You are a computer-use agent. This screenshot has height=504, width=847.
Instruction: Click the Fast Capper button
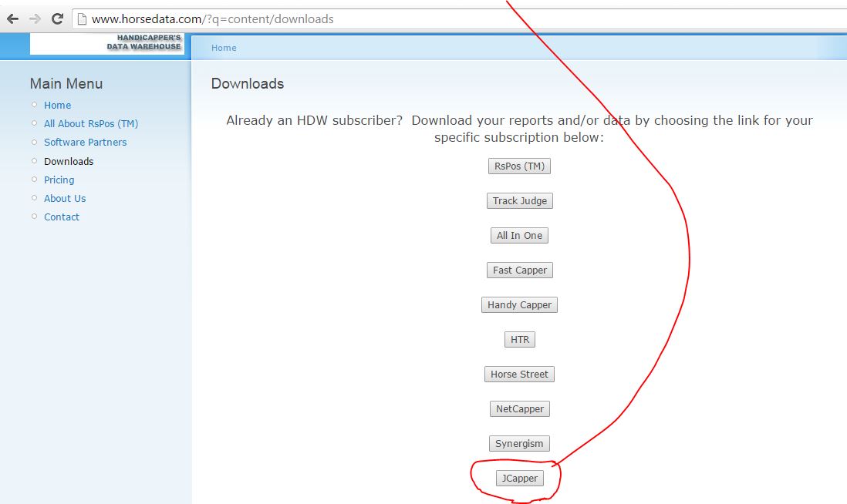tap(520, 270)
